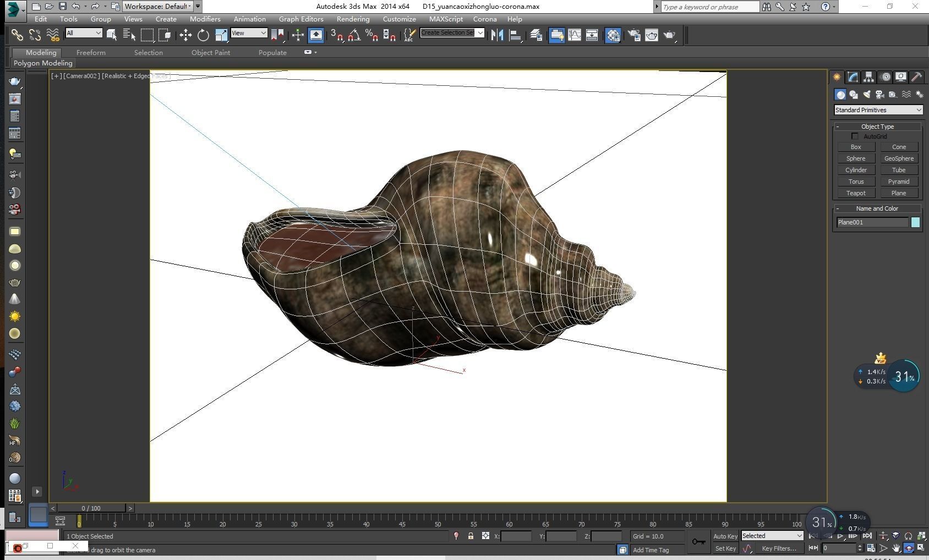Click the Sphere primitive button
This screenshot has width=929, height=560.
(x=856, y=158)
